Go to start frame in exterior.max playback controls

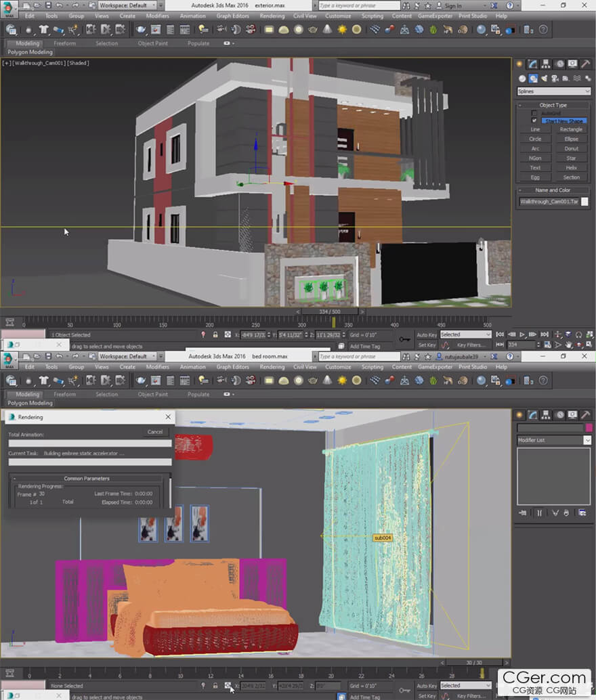click(500, 334)
